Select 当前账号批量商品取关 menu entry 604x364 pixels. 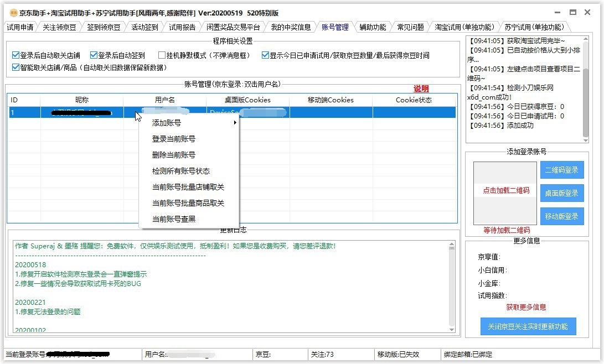(189, 203)
